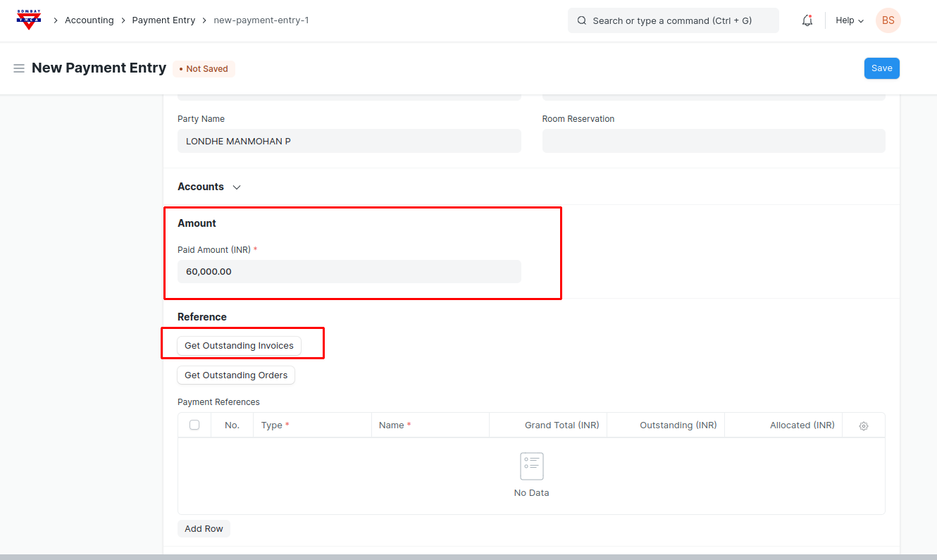Click the Room Reservation field
This screenshot has width=937, height=560.
coord(713,141)
